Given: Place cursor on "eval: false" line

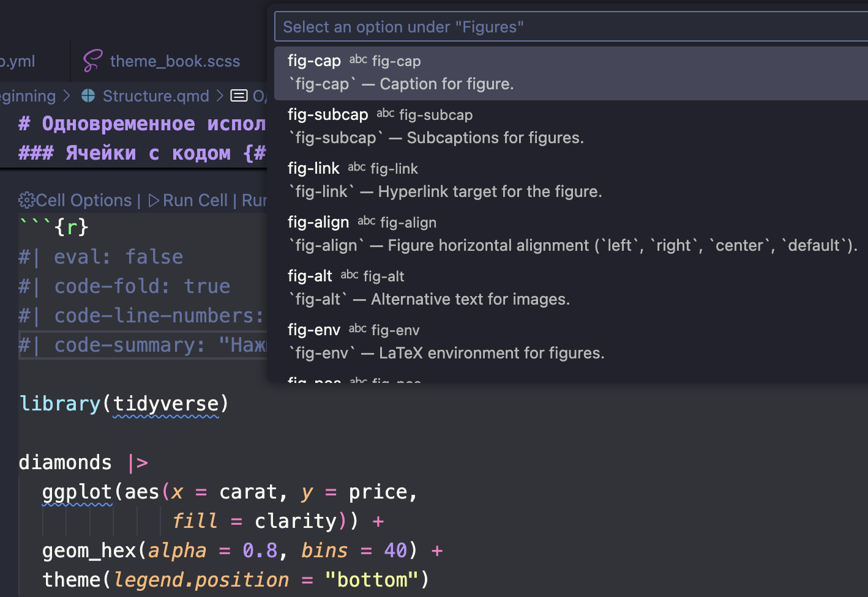Looking at the screenshot, I should point(101,257).
